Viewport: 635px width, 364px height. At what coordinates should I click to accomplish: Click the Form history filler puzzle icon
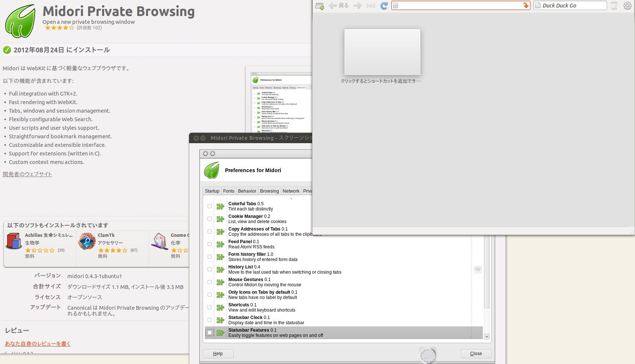(x=220, y=257)
